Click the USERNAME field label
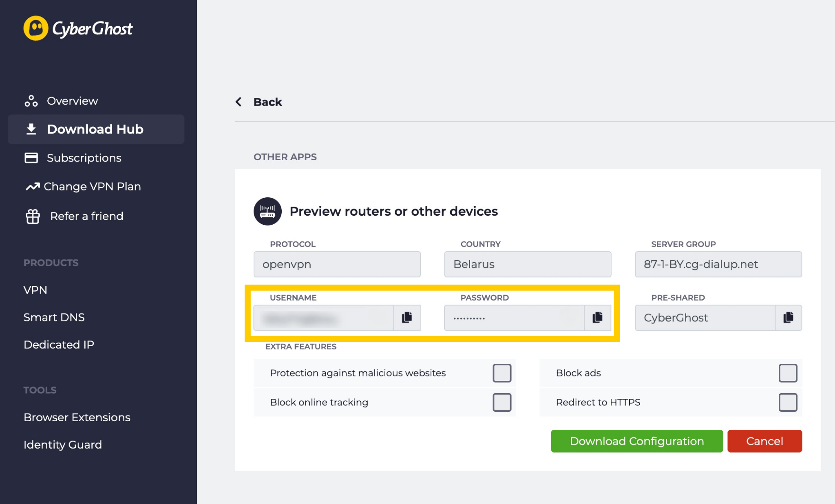Screen dimensions: 835x504 click(x=293, y=298)
